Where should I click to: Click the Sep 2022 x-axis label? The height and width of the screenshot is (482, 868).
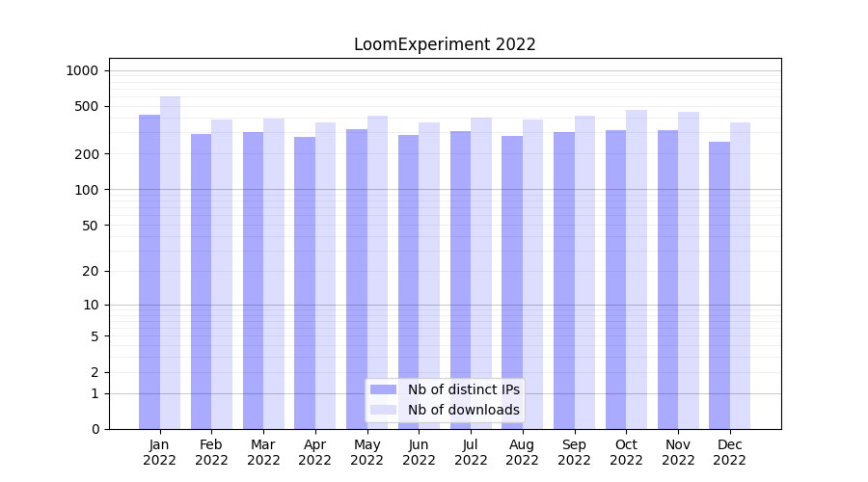(574, 452)
